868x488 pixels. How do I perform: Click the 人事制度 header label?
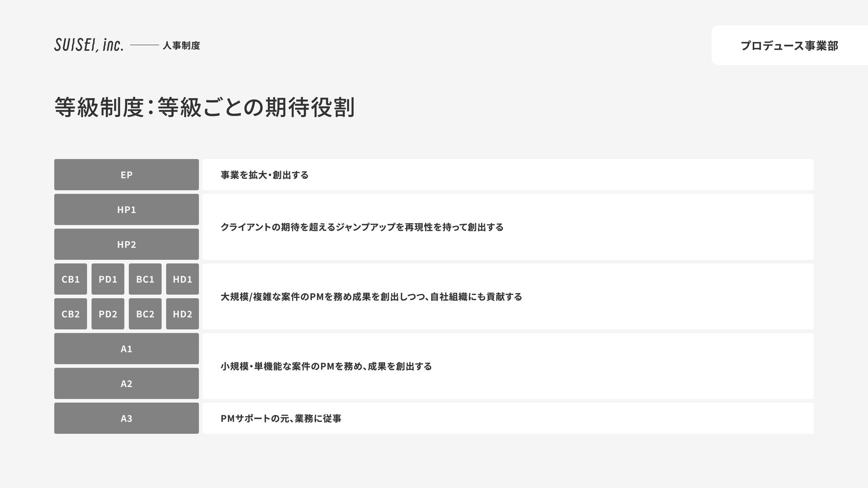(181, 46)
